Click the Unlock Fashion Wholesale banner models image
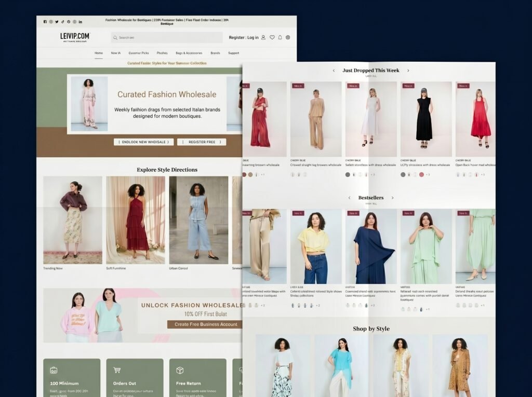 (x=91, y=316)
